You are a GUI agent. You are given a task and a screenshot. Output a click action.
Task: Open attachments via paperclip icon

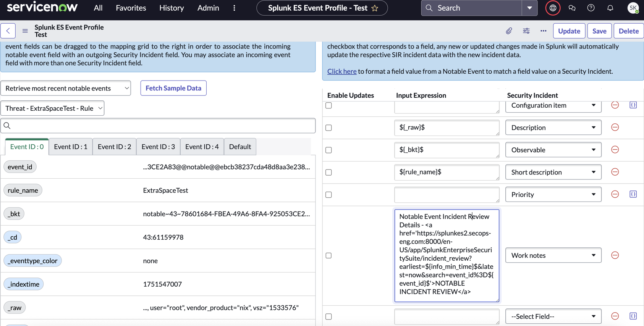pos(509,31)
